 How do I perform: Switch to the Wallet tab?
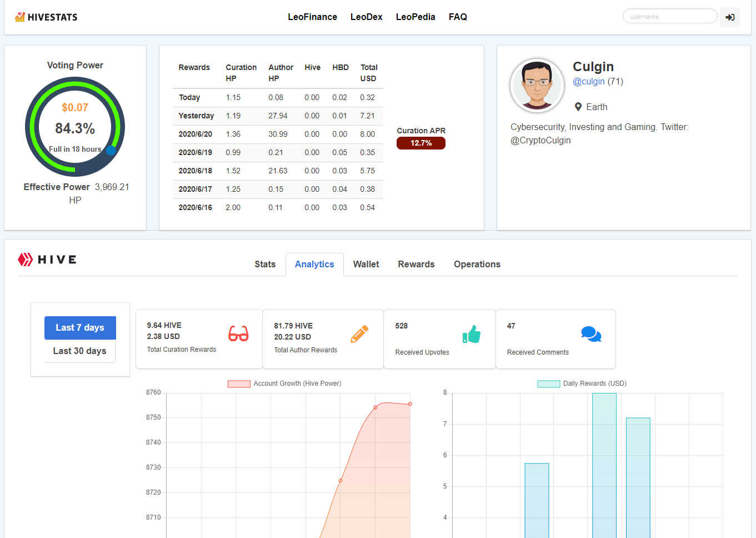click(366, 265)
